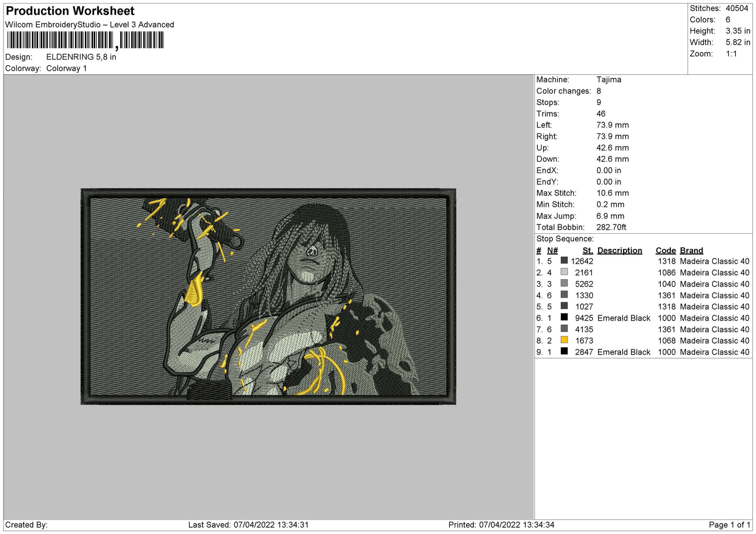Image resolution: width=756 pixels, height=534 pixels.
Task: Click the black swatch in stop 6
Action: pyautogui.click(x=564, y=317)
